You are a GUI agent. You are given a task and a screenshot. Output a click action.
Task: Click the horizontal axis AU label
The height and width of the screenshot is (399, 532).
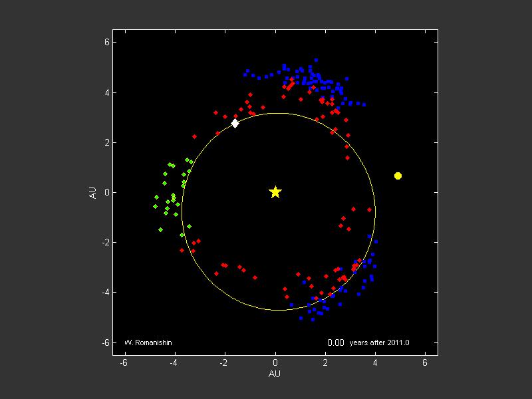(x=275, y=374)
